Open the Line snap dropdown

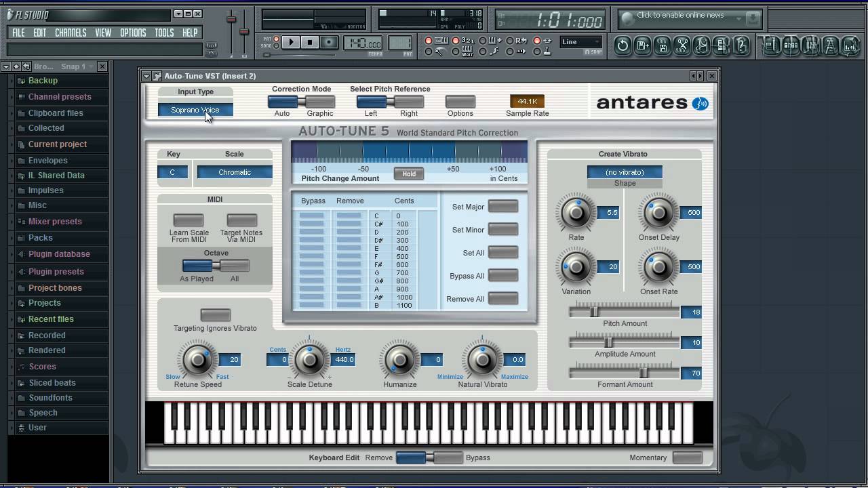pos(581,42)
